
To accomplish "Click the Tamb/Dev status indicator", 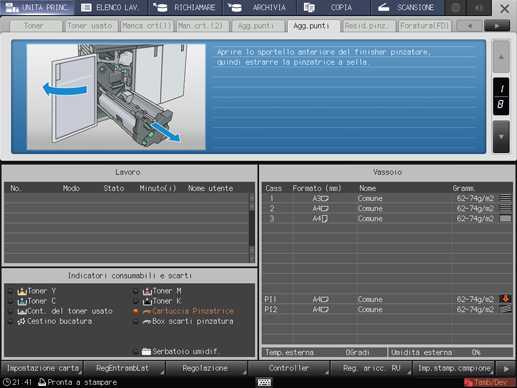I will click(x=489, y=382).
